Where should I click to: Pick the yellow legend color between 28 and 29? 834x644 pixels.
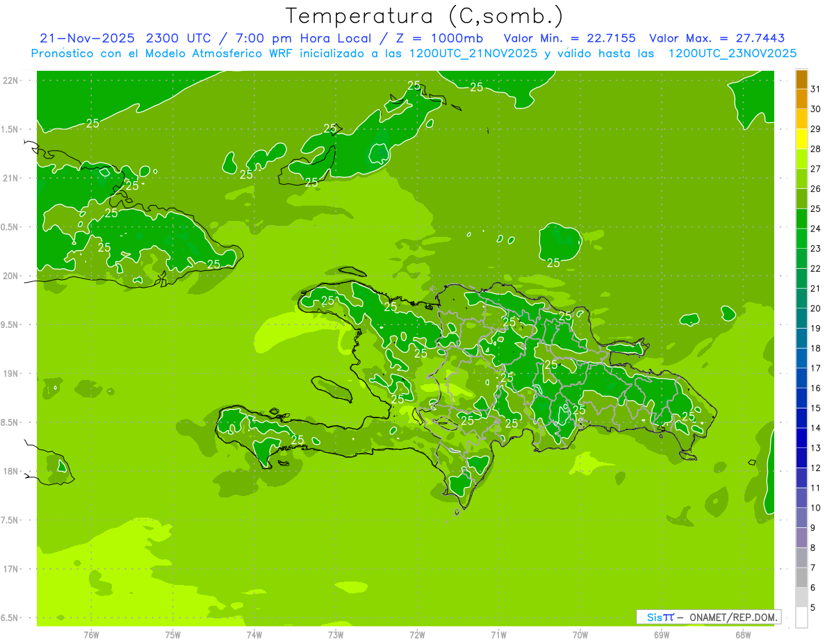click(801, 139)
